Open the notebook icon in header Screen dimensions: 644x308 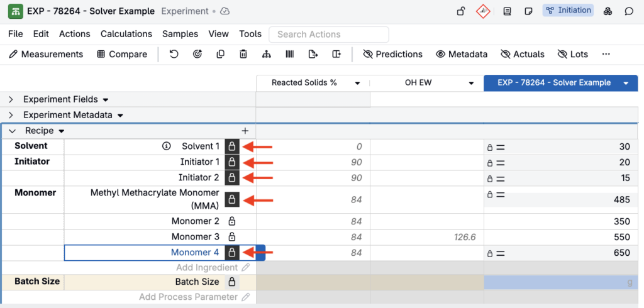tap(508, 11)
